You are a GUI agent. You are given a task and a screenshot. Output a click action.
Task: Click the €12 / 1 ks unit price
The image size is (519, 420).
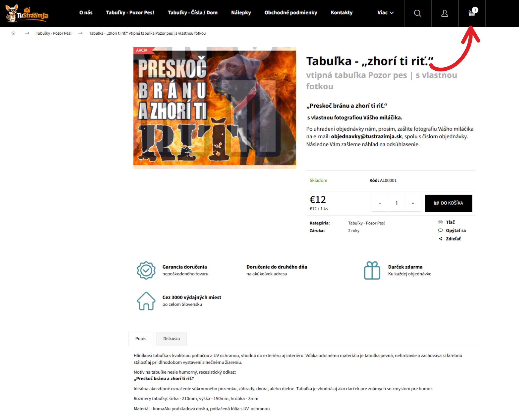(x=319, y=209)
